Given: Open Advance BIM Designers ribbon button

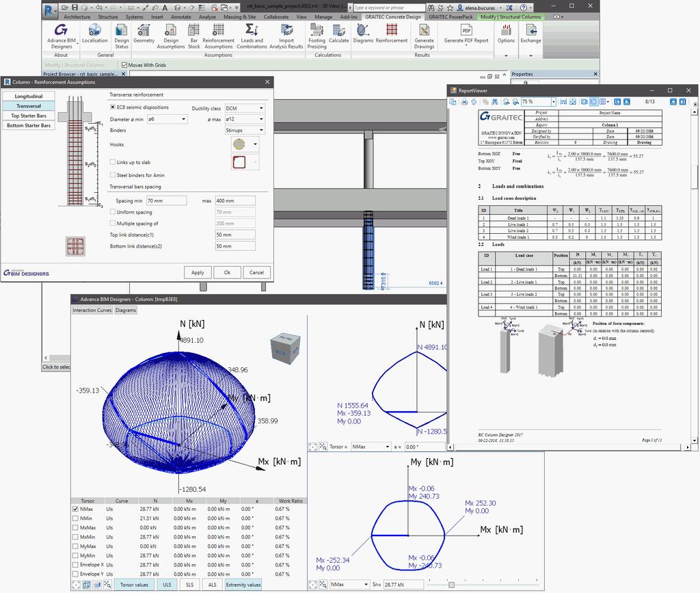Looking at the screenshot, I should pyautogui.click(x=62, y=36).
